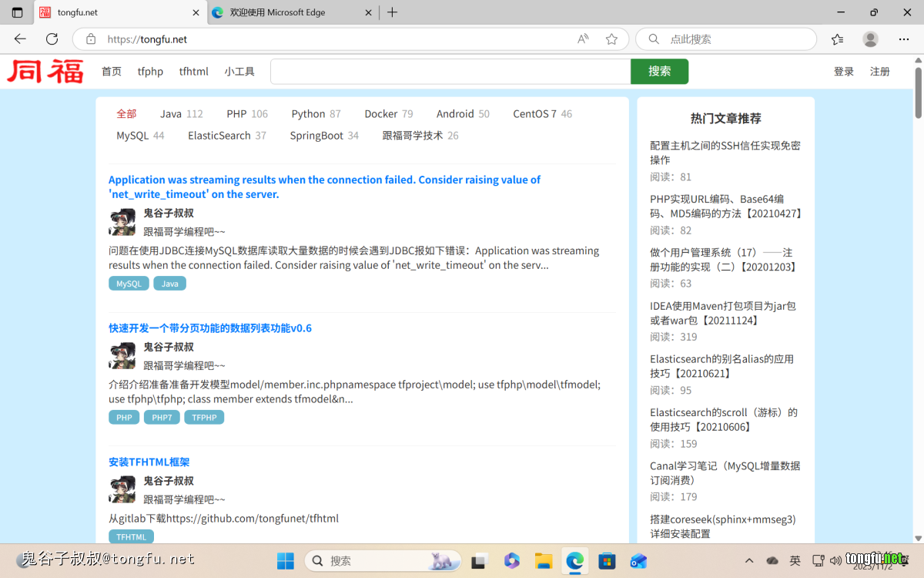Open new tab with plus button
The width and height of the screenshot is (924, 578).
pyautogui.click(x=392, y=12)
